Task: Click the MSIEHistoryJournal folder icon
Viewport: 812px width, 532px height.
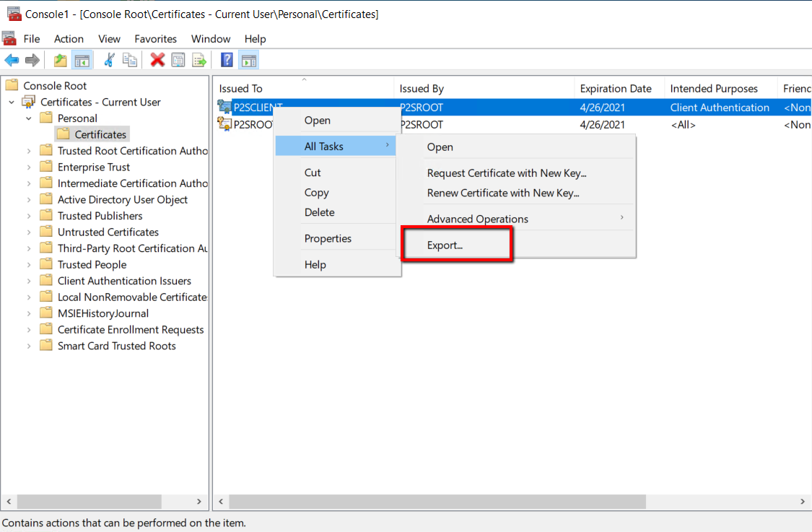Action: pos(46,313)
